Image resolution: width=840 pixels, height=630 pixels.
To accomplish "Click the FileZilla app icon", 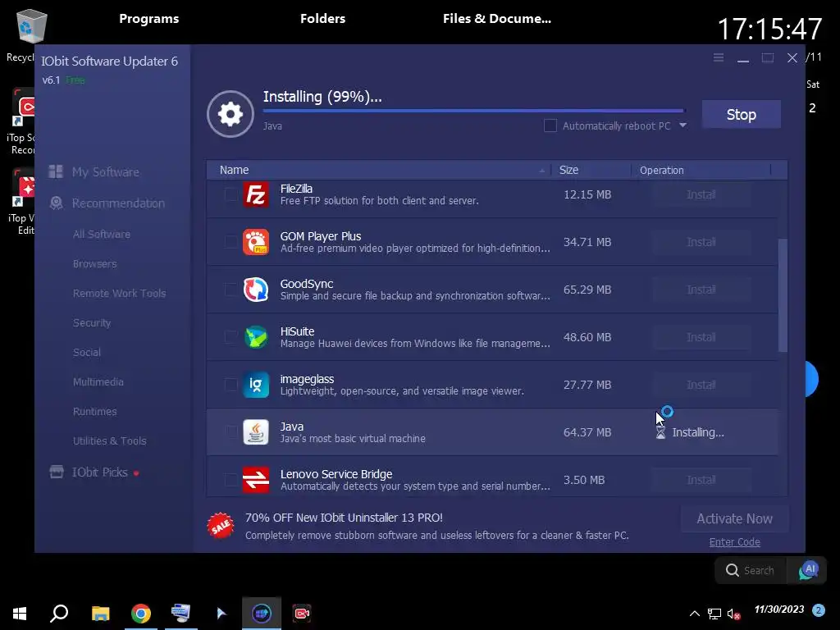I will tap(256, 194).
